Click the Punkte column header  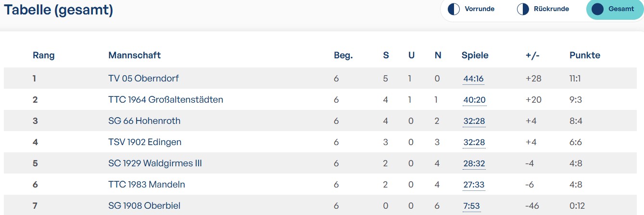click(x=584, y=55)
